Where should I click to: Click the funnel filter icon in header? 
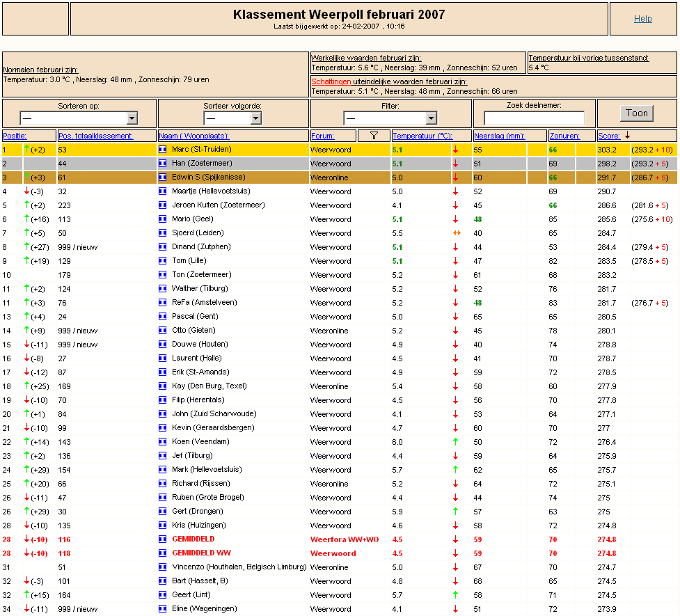click(374, 136)
